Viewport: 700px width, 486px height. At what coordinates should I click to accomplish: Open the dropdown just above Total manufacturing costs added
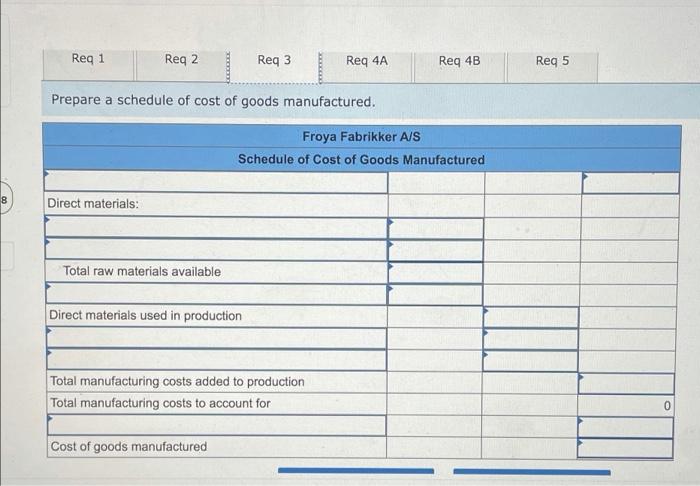click(x=217, y=360)
